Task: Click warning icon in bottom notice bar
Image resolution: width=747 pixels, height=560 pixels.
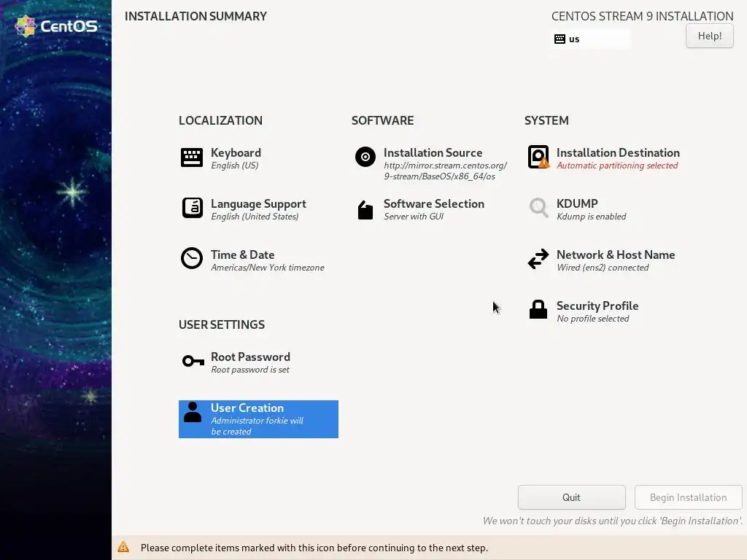Action: tap(123, 547)
